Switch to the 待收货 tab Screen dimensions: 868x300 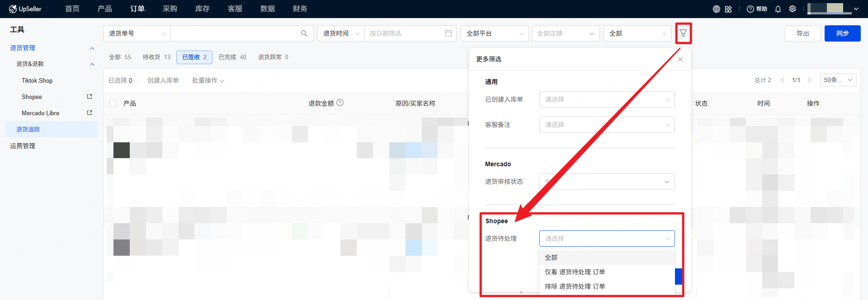[x=156, y=57]
